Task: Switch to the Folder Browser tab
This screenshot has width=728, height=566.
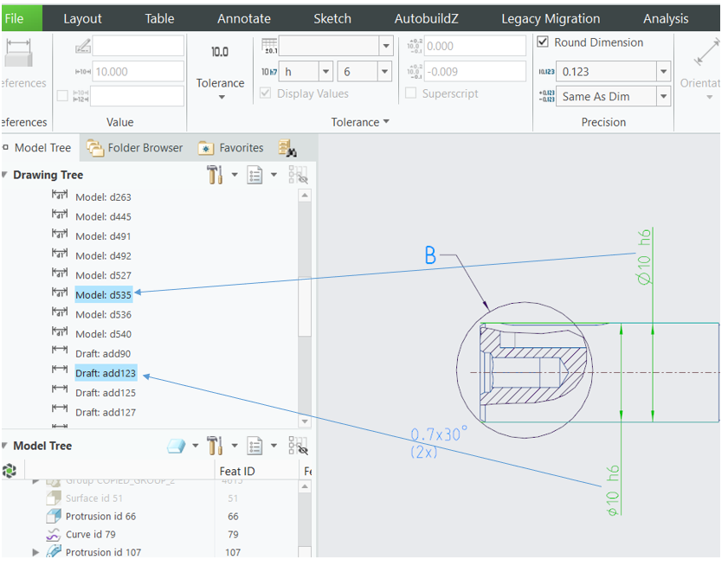Action: click(135, 148)
